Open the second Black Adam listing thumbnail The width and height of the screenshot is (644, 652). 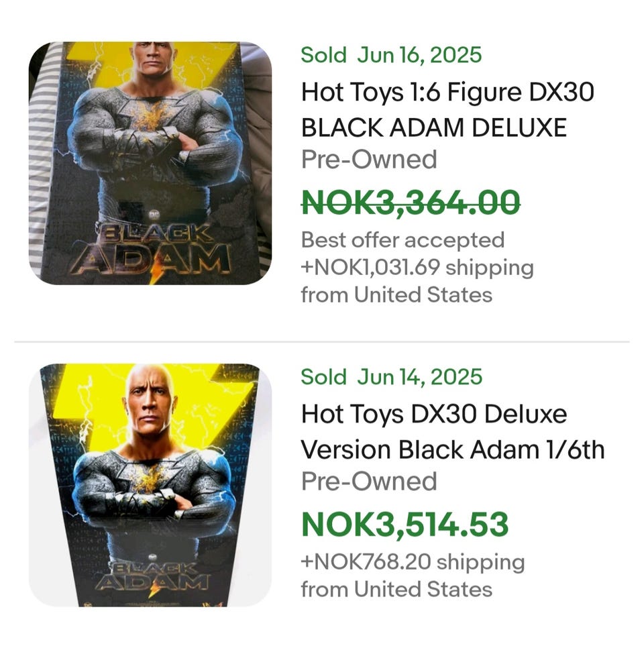pyautogui.click(x=150, y=484)
